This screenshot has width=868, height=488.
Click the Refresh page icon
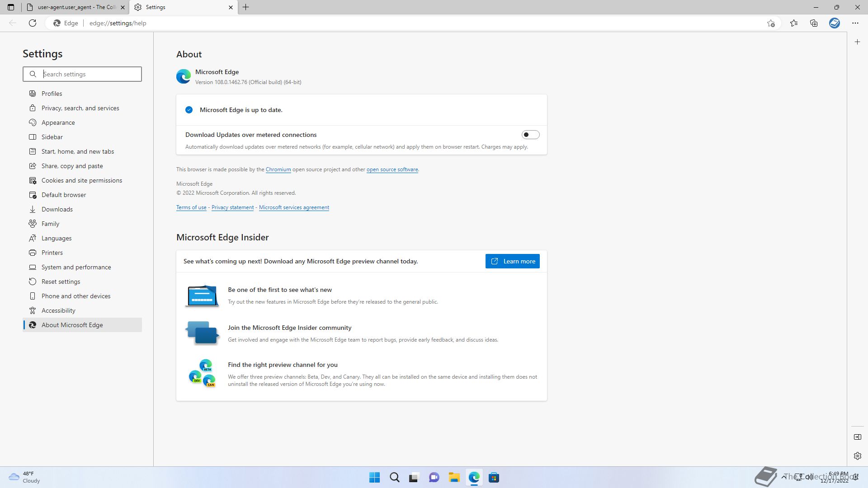tap(33, 23)
